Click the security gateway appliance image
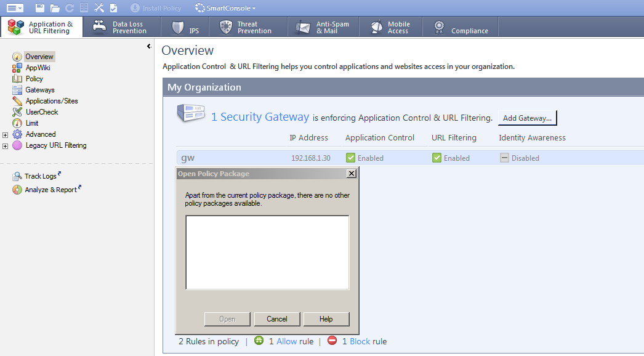Screen dimensions: 644x356 pos(191,113)
